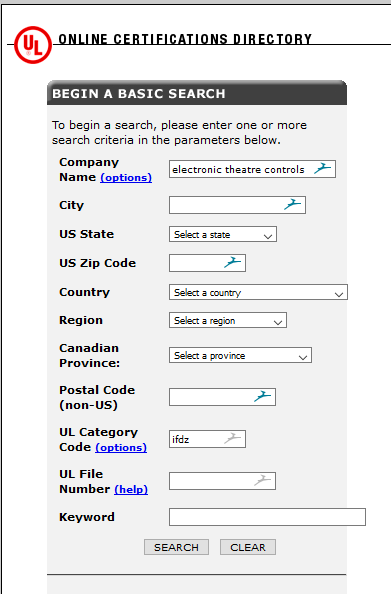Click the autofill icon in US Zip Code field
The width and height of the screenshot is (391, 594).
(x=232, y=262)
